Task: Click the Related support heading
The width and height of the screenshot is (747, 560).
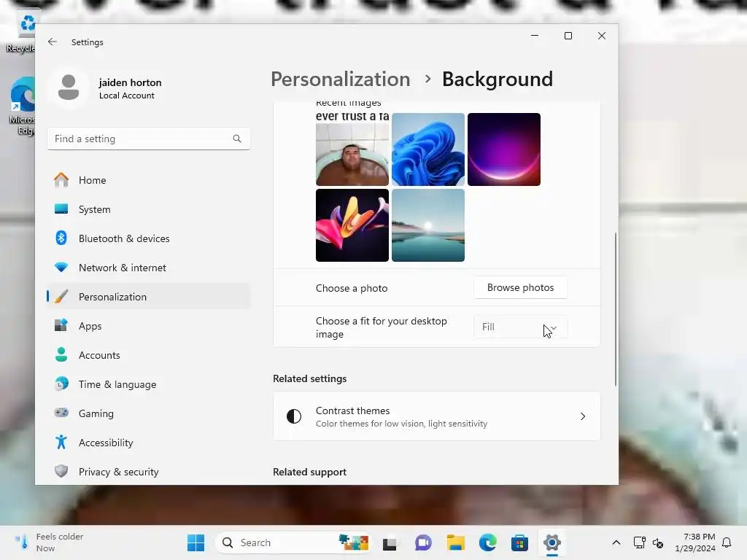Action: point(309,472)
